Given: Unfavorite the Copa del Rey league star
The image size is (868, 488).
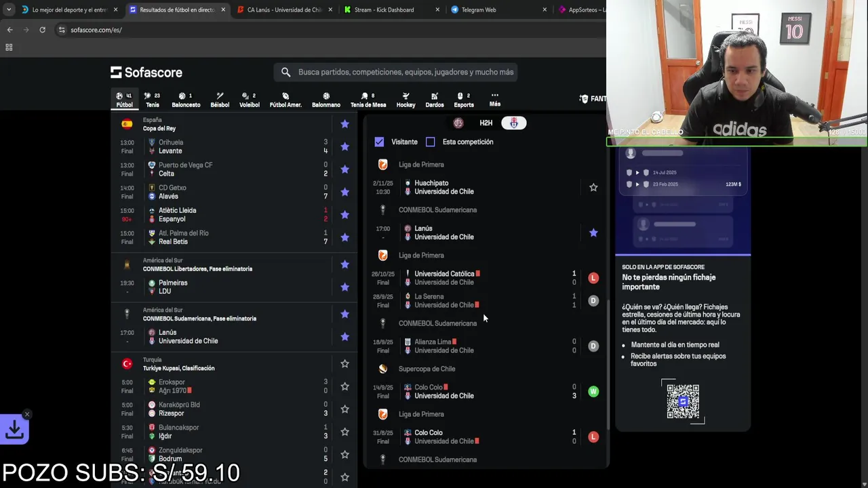Looking at the screenshot, I should pyautogui.click(x=344, y=124).
